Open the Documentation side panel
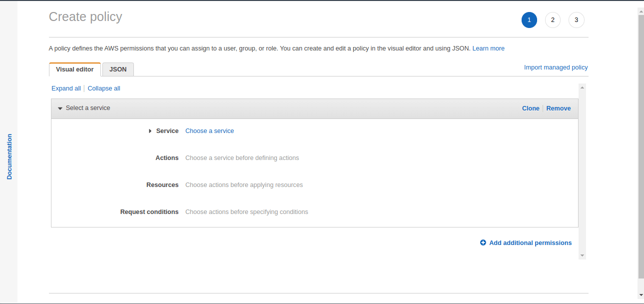 [9, 156]
